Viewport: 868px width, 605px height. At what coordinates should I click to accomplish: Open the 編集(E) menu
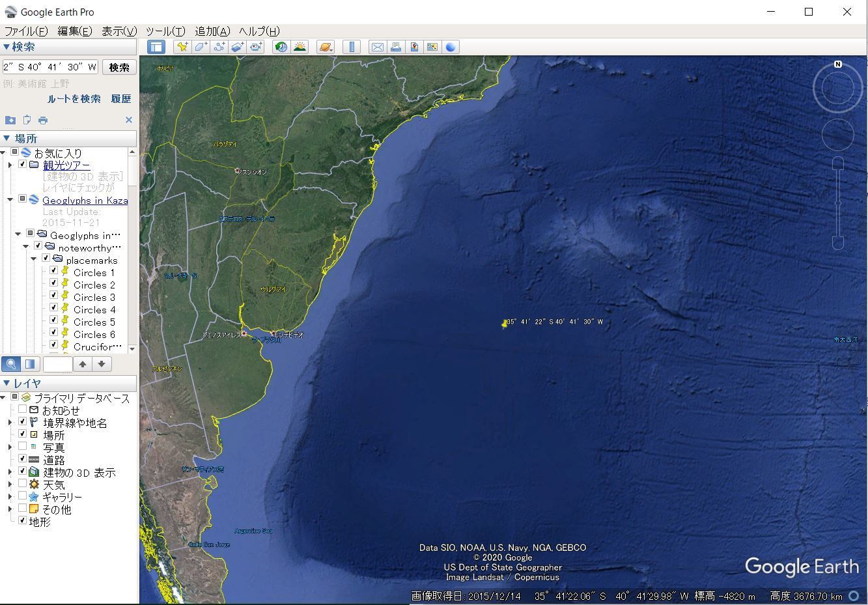point(75,31)
